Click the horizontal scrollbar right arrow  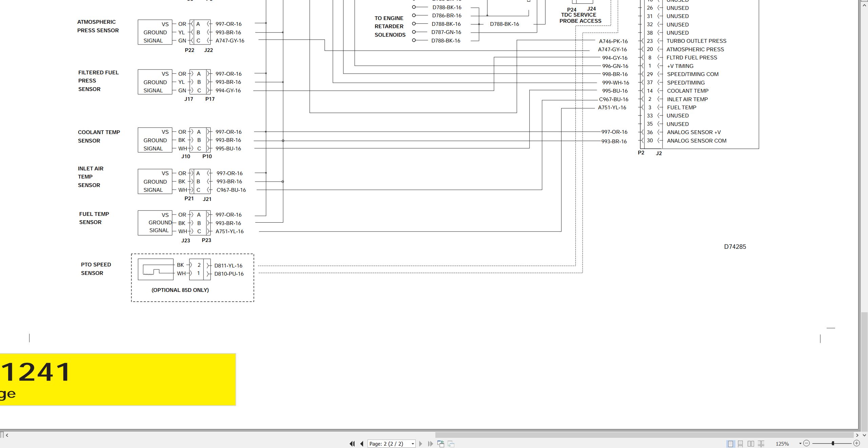(x=857, y=435)
